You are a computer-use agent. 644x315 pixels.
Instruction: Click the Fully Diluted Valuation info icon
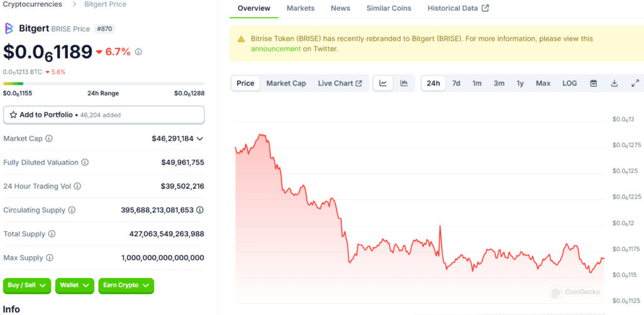[85, 162]
